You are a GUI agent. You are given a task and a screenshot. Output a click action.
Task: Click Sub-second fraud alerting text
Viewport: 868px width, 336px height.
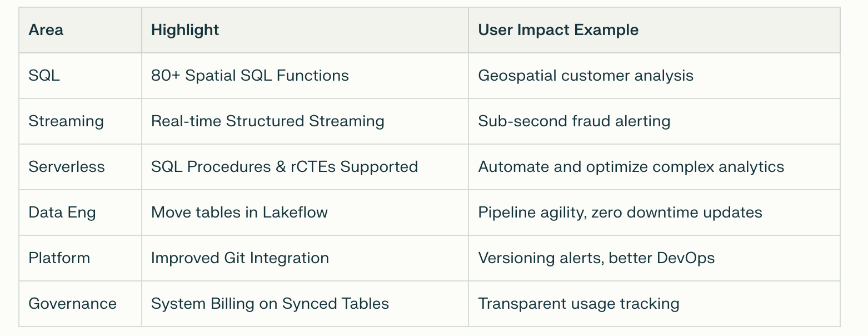[x=574, y=121]
